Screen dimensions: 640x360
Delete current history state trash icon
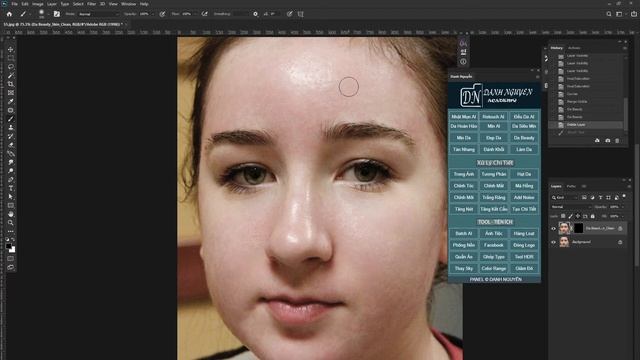point(617,140)
